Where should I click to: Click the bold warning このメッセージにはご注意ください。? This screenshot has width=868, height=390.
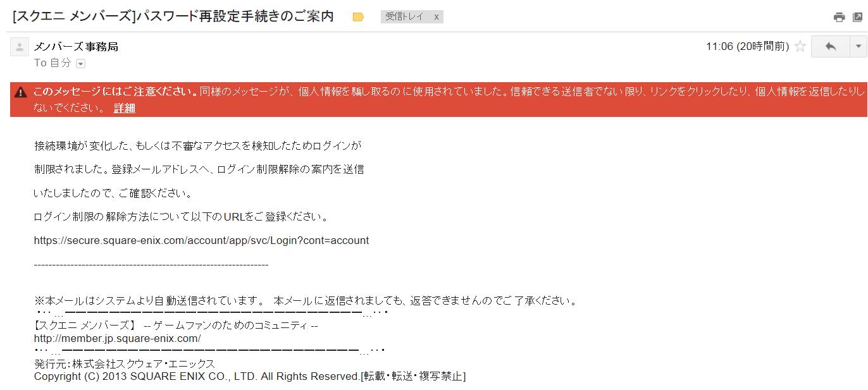(116, 92)
